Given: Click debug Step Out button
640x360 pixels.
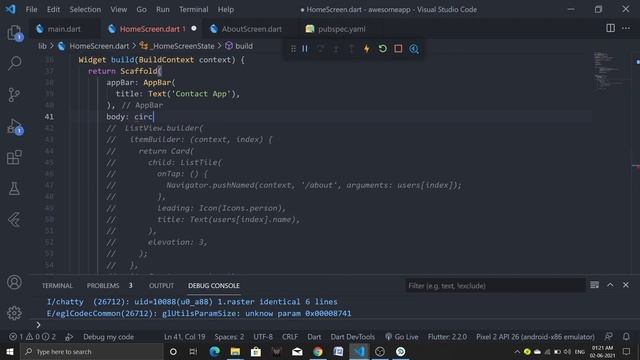Looking at the screenshot, I should tap(351, 49).
